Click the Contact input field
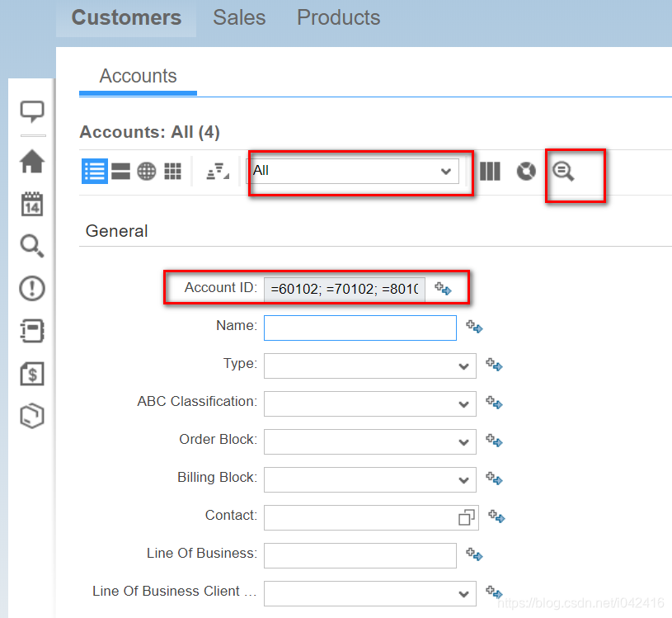672x618 pixels. (x=371, y=517)
